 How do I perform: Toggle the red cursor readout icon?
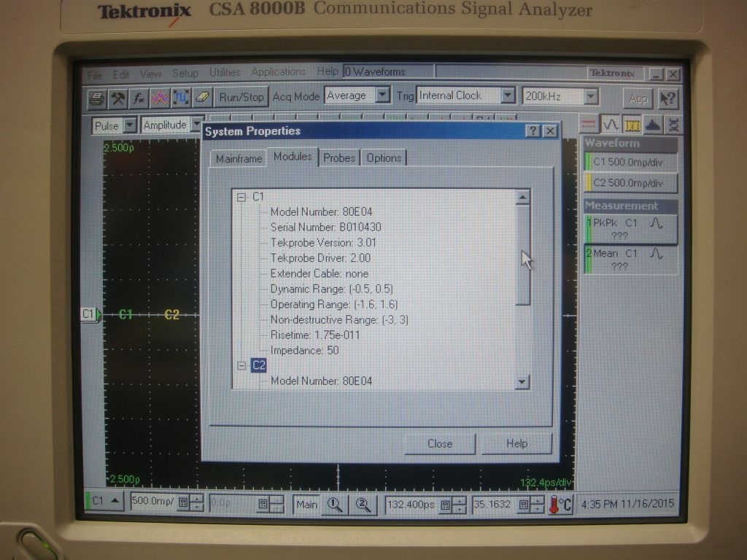click(x=589, y=125)
